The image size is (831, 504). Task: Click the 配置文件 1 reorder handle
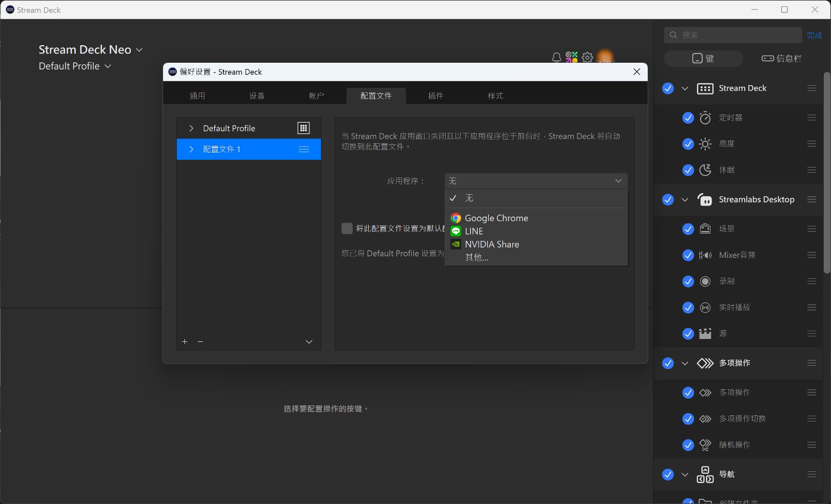tap(304, 149)
